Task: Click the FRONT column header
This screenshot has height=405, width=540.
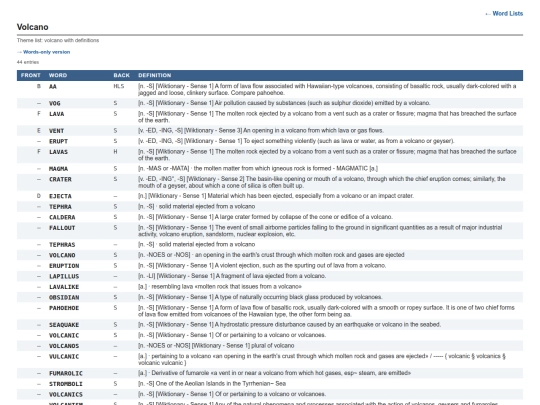Action: point(31,75)
